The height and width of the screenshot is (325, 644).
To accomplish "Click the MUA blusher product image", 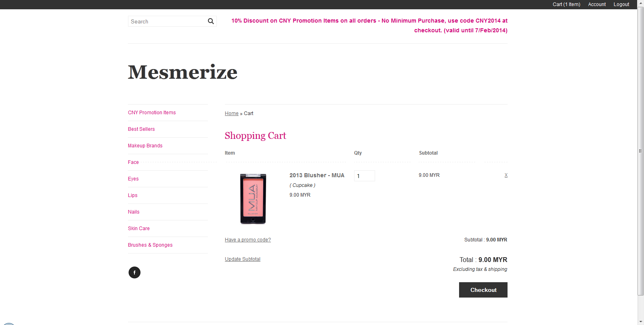I will [253, 198].
